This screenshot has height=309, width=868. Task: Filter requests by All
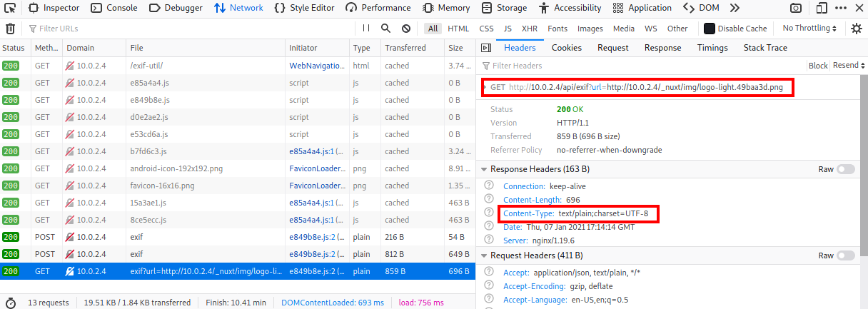[433, 29]
